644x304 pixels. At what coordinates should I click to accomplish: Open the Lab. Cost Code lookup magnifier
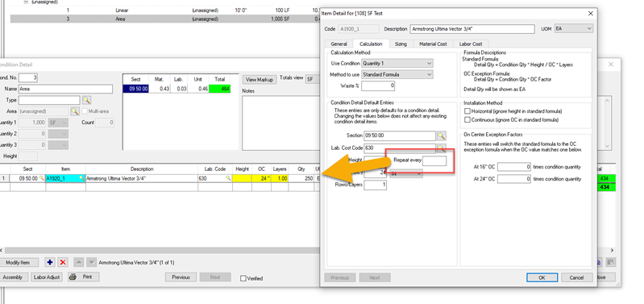tap(441, 148)
